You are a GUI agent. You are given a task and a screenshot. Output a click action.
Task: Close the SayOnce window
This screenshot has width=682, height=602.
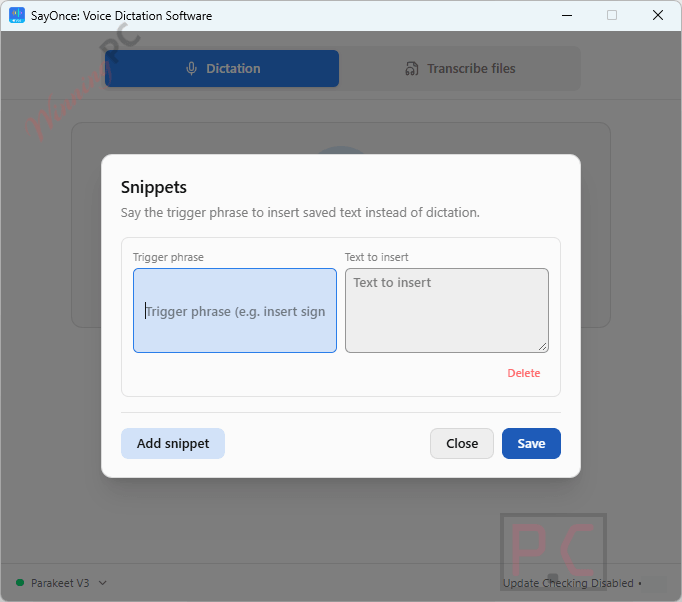point(658,15)
